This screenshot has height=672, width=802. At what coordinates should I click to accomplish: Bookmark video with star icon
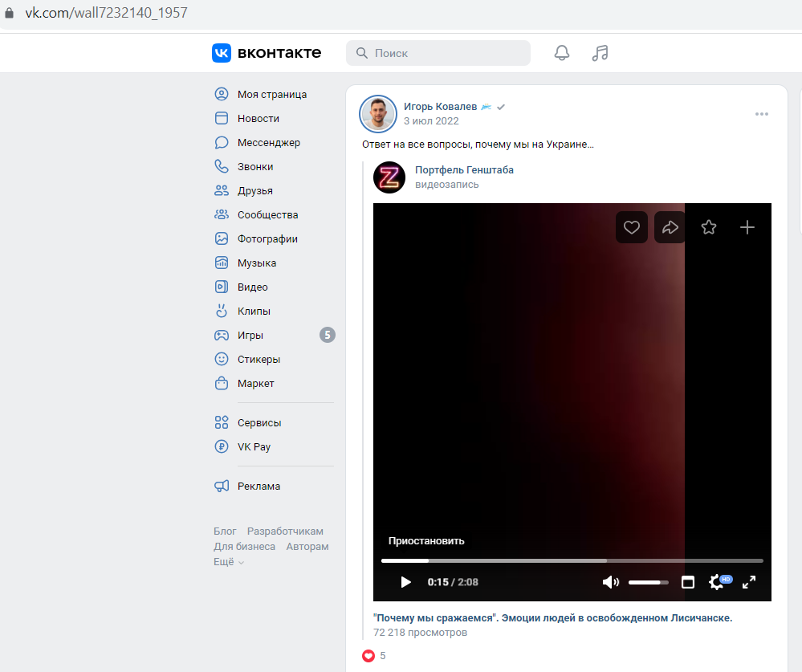[x=708, y=227]
